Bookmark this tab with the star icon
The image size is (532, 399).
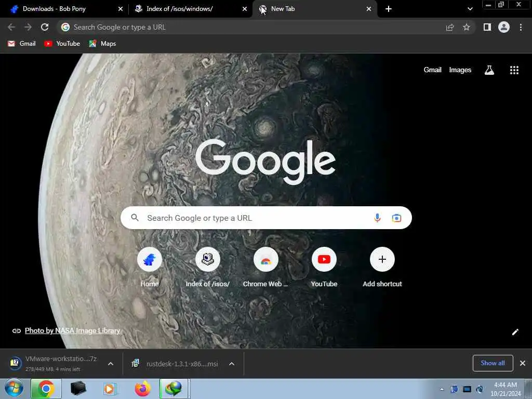(x=467, y=27)
